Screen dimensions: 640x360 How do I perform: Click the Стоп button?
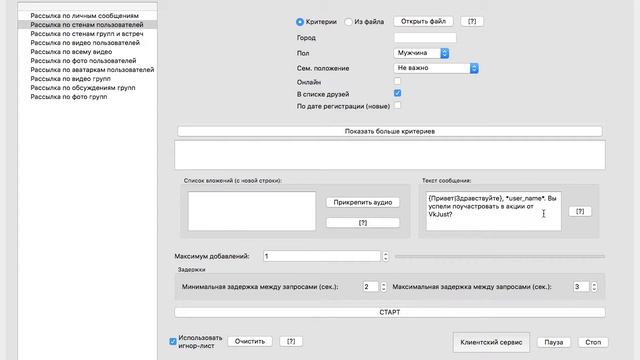tap(593, 342)
